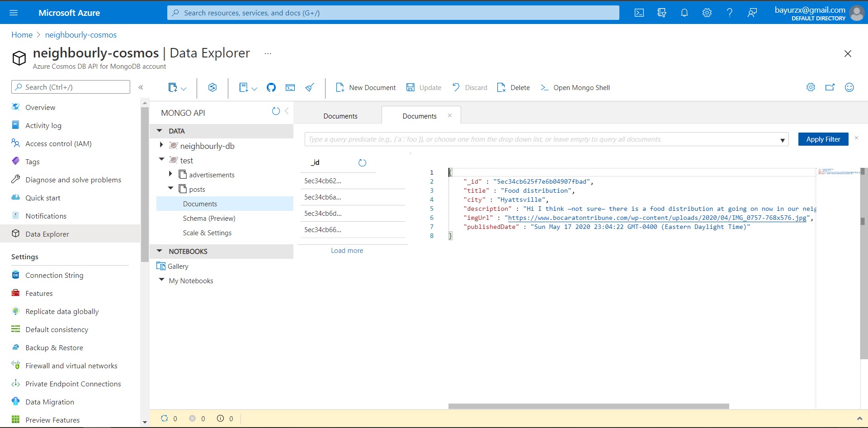The width and height of the screenshot is (868, 428).
Task: Open Directories and subscriptions filter icon
Action: (662, 13)
